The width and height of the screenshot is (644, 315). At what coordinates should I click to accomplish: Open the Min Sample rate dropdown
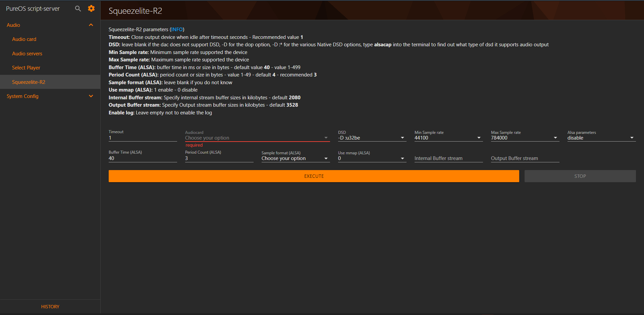[x=448, y=138]
